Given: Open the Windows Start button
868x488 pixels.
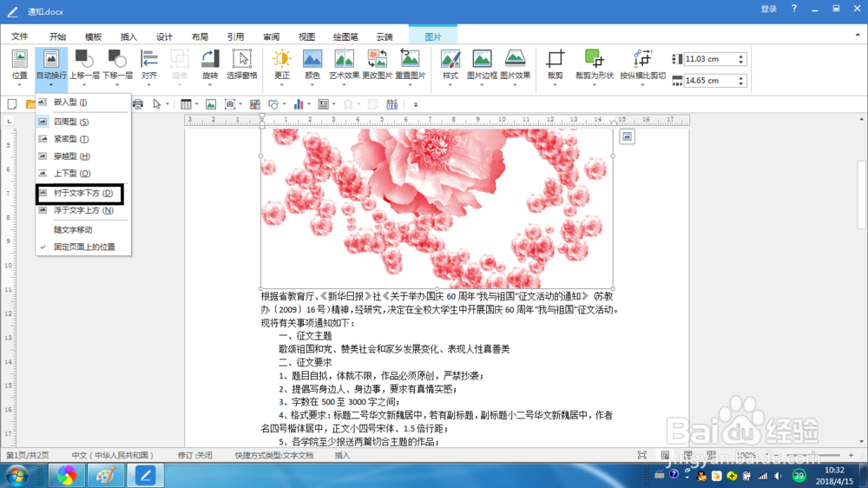Looking at the screenshot, I should (x=16, y=476).
